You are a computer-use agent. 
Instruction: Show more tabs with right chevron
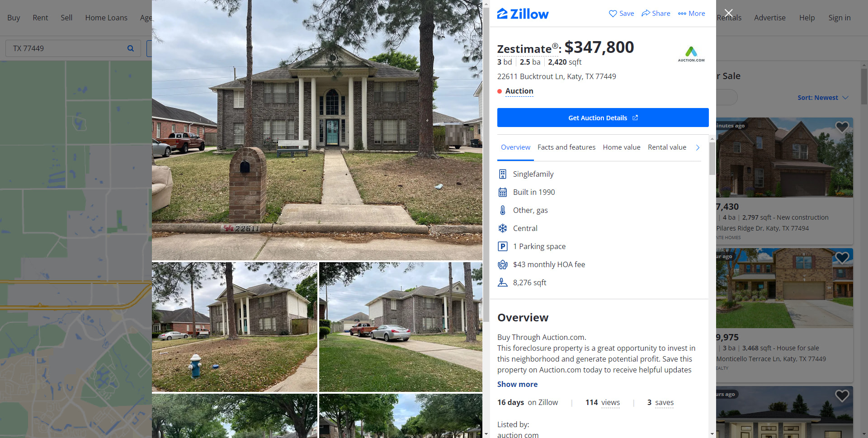coord(698,148)
